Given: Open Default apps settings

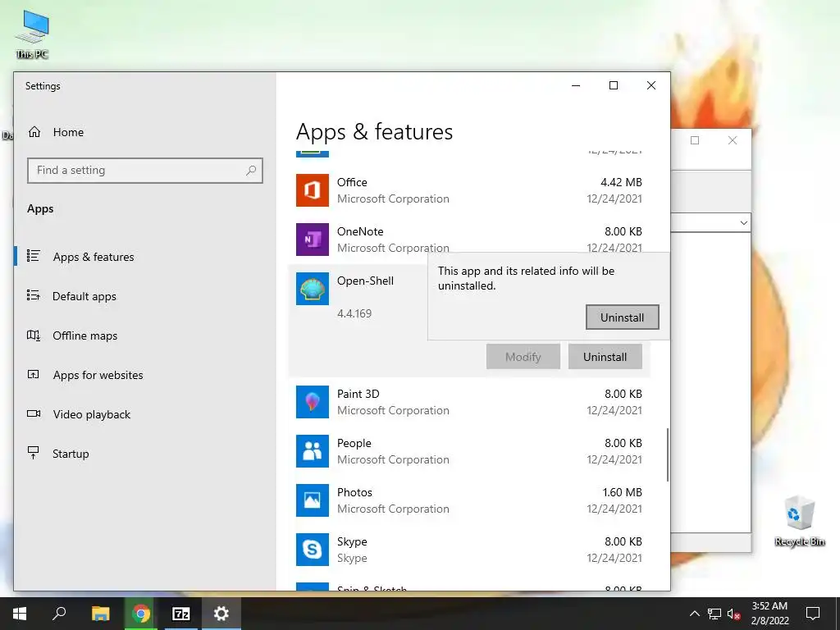Looking at the screenshot, I should pos(84,296).
